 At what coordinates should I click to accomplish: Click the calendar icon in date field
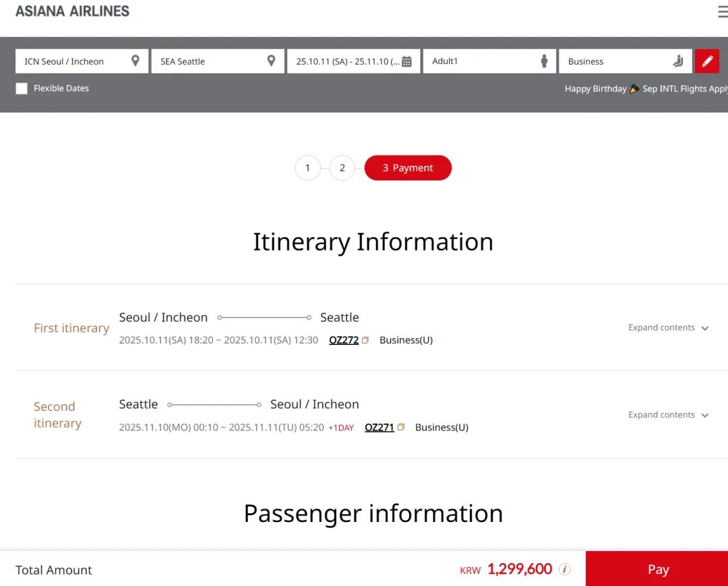(406, 61)
